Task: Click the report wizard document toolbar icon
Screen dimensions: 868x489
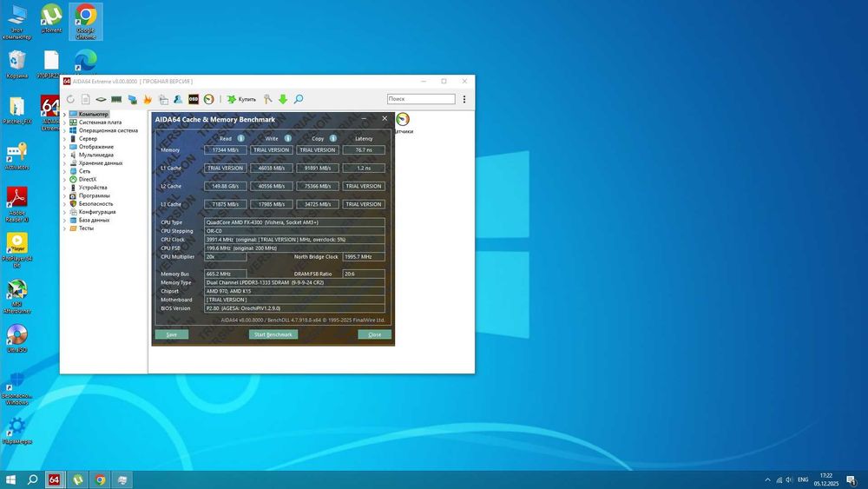Action: tap(163, 99)
